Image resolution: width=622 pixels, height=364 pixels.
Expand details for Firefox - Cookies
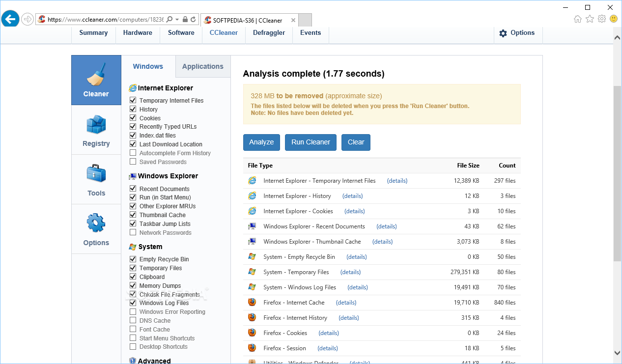[329, 333]
